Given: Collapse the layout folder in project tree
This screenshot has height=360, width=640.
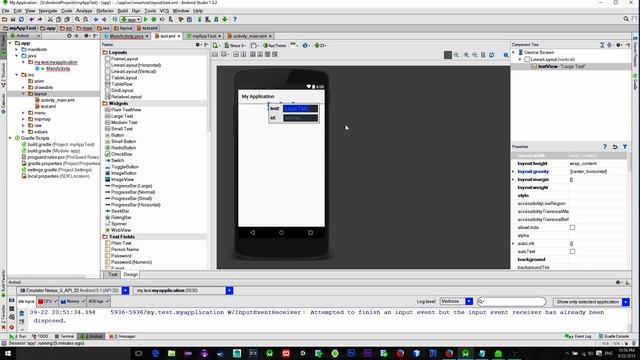Looking at the screenshot, I should tap(23, 94).
